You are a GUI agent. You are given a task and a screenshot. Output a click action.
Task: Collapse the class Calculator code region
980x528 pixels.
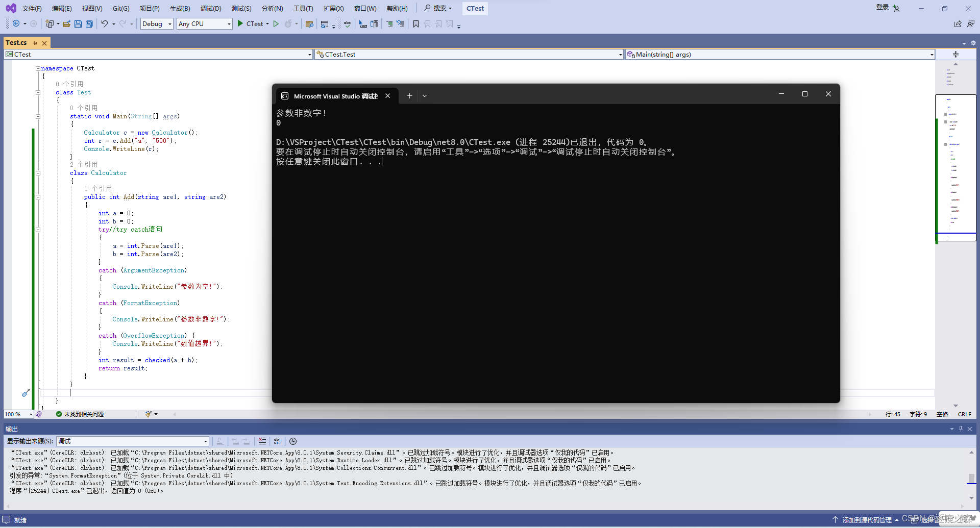pyautogui.click(x=38, y=173)
